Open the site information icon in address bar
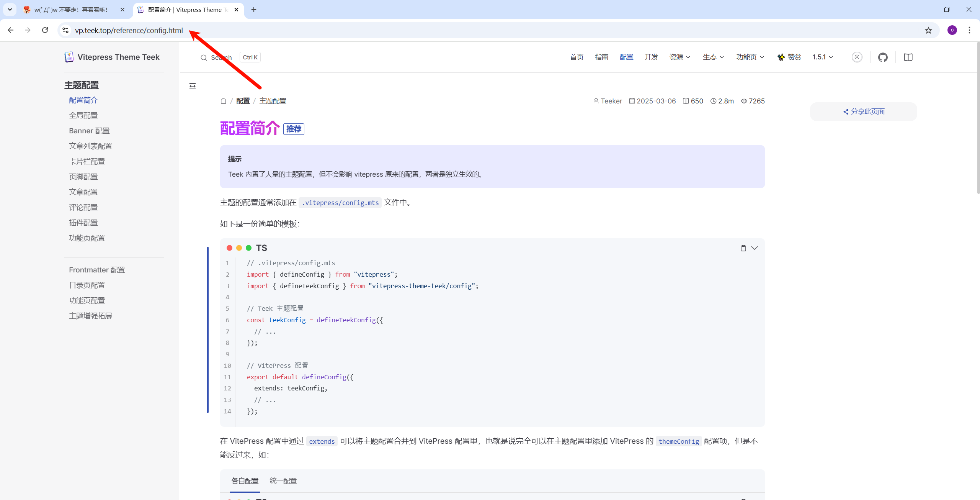The height and width of the screenshot is (500, 980). (65, 30)
